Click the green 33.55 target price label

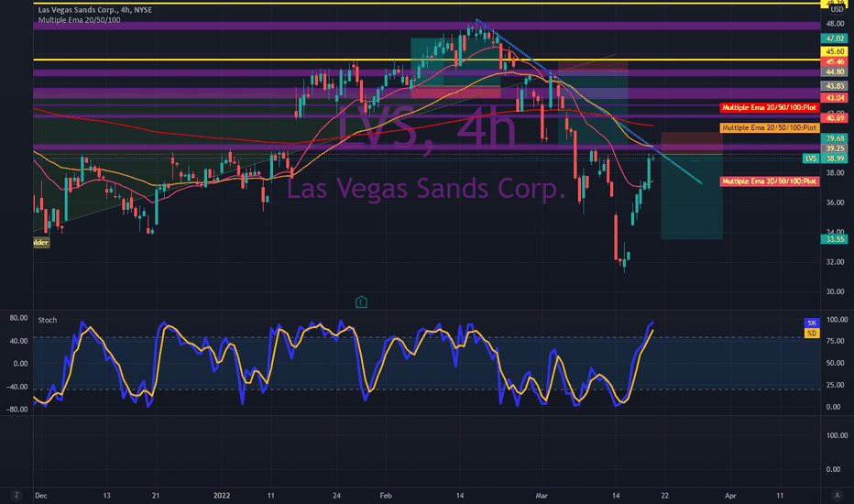(x=835, y=239)
